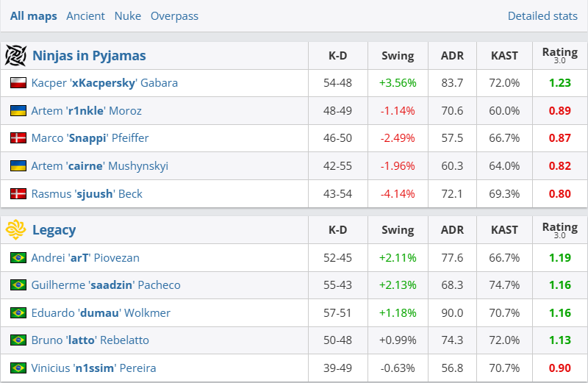Open the Ninjas in Pyjamas team page
Screen dimensions: 588x383
[x=89, y=55]
